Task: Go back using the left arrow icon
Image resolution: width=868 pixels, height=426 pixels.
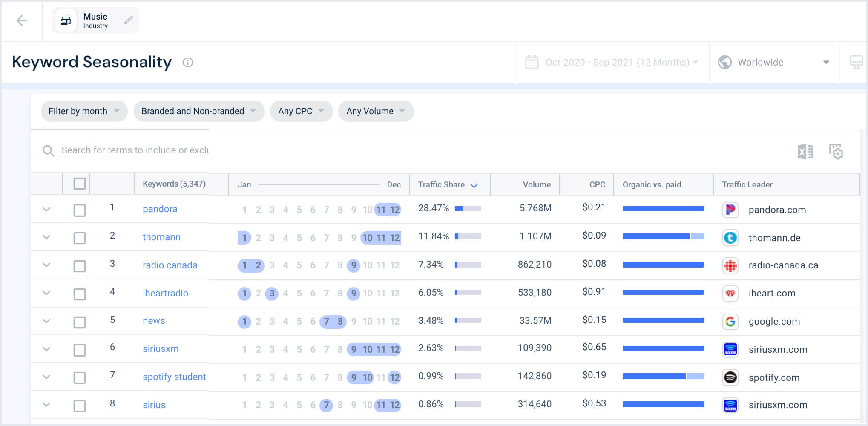Action: (x=22, y=20)
